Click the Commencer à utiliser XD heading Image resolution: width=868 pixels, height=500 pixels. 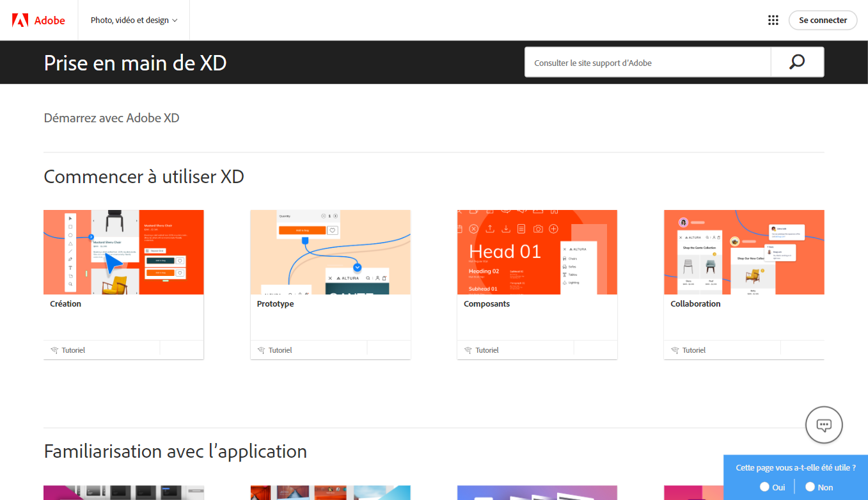pyautogui.click(x=144, y=176)
